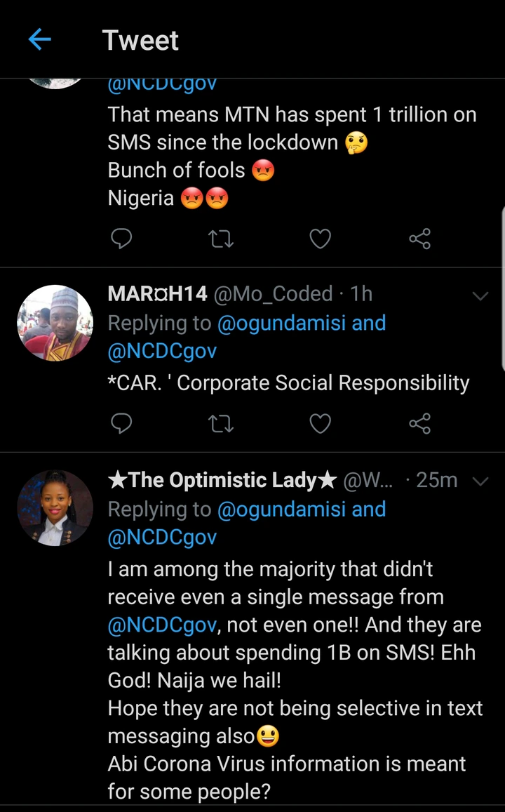Retweet the MTN trillion SMS tweet
Screen dimensions: 505x812
tap(222, 240)
